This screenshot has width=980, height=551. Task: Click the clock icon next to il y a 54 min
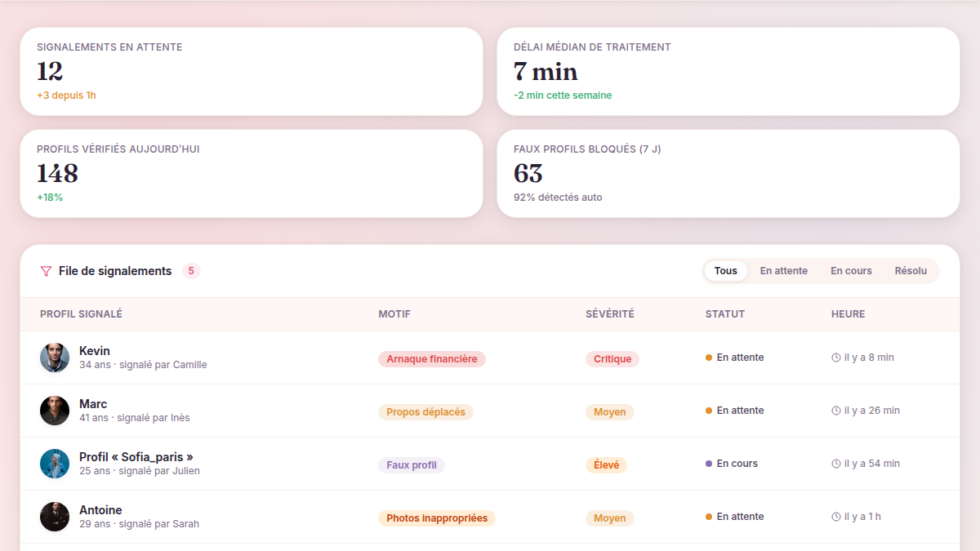point(836,464)
